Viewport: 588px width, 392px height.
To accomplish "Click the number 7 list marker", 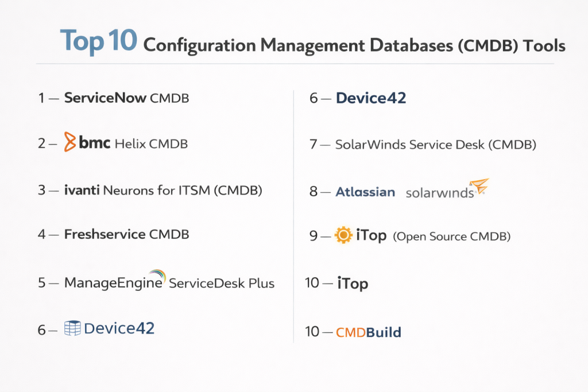I will pyautogui.click(x=314, y=145).
